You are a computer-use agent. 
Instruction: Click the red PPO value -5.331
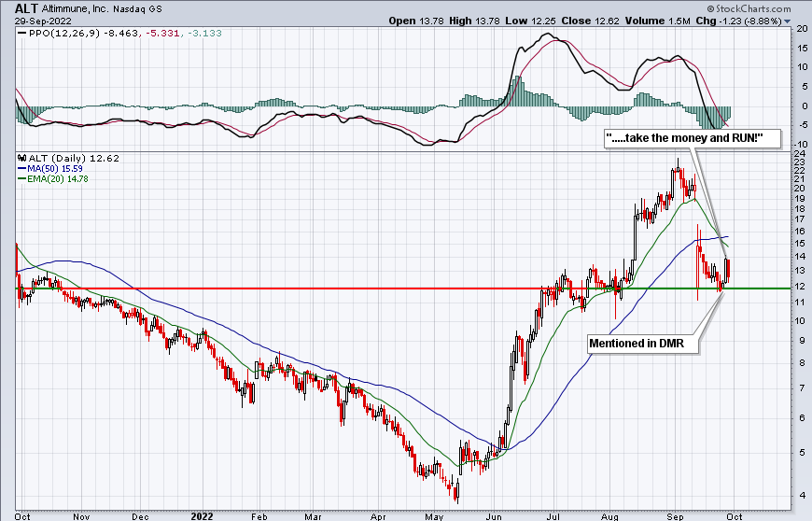[x=162, y=33]
